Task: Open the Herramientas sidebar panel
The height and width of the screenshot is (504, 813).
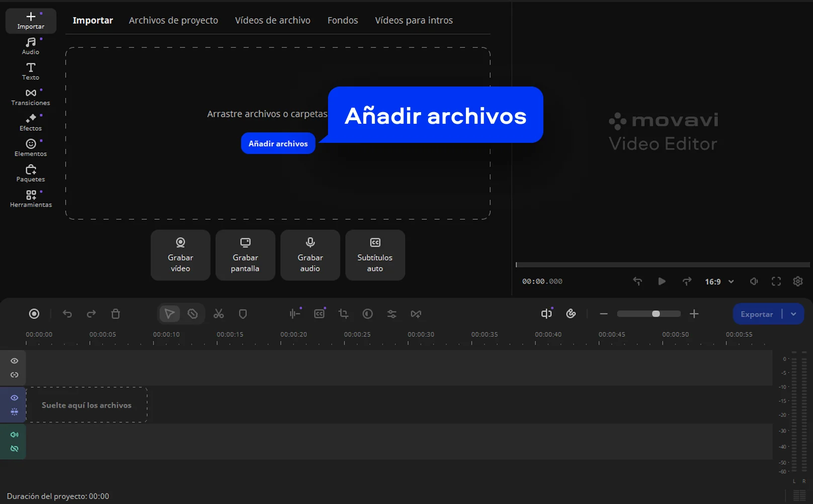Action: (30, 198)
